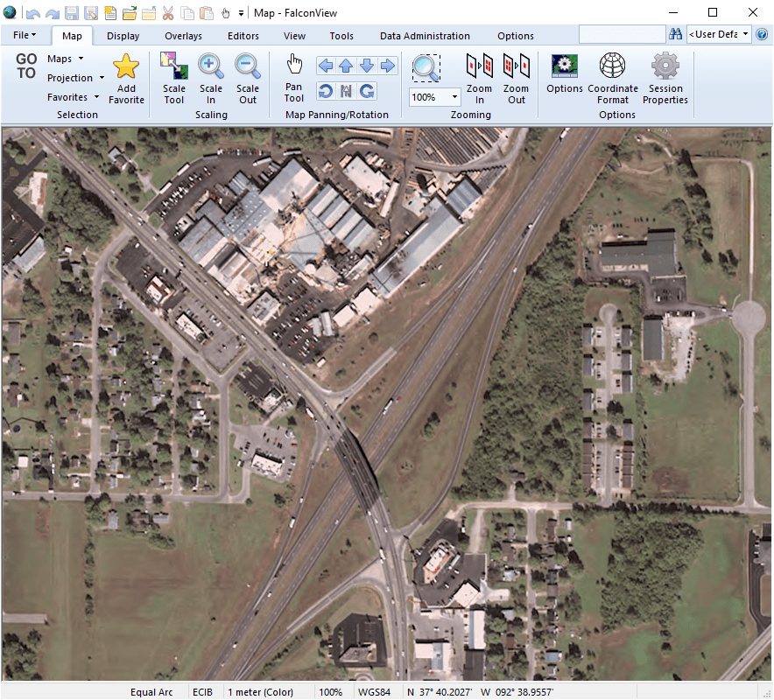Click the Copy icon in title bar
774x700 pixels.
point(187,13)
